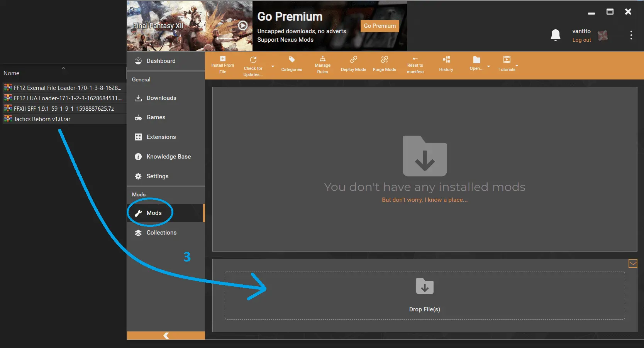Screen dimensions: 644x348
Task: Click the Go Premium button
Action: (380, 26)
